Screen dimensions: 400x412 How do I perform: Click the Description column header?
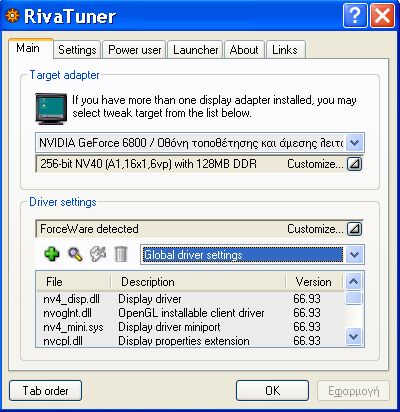198,282
